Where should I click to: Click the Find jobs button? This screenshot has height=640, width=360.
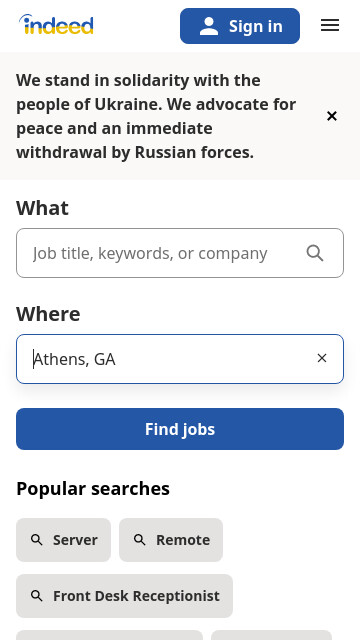coord(180,429)
